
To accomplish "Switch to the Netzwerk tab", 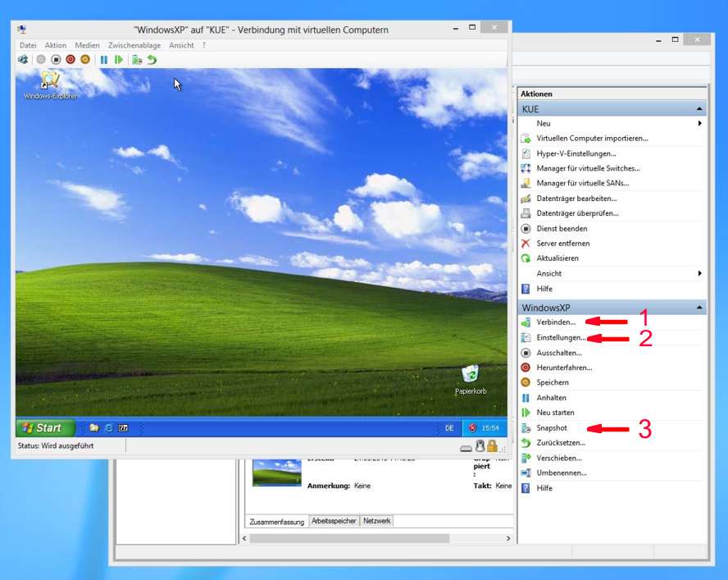I will pyautogui.click(x=376, y=521).
